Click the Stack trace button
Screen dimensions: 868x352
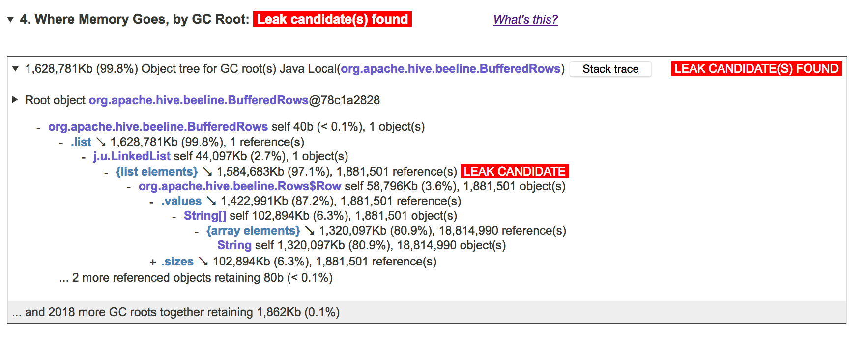tap(610, 69)
